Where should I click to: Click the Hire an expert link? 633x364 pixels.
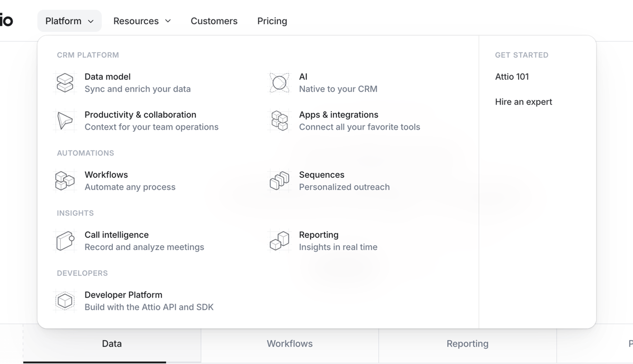(523, 102)
